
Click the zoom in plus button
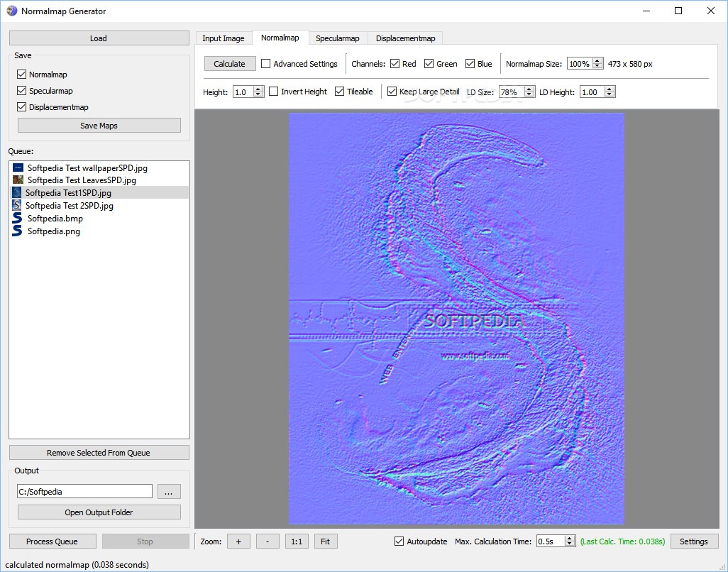tap(238, 541)
